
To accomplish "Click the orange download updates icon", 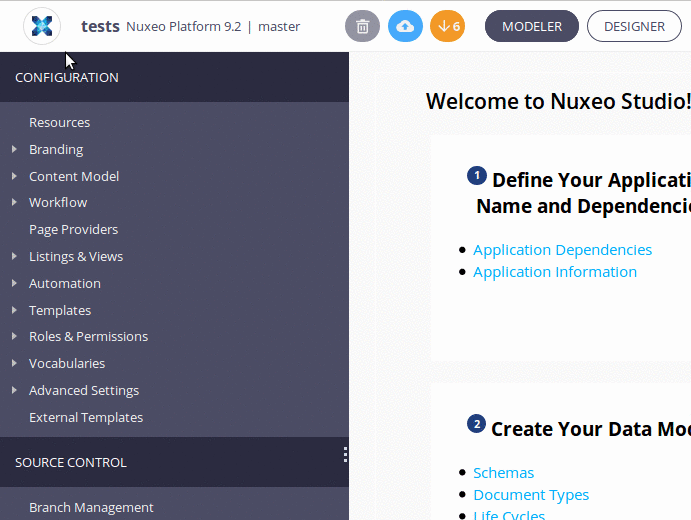I will (x=447, y=26).
